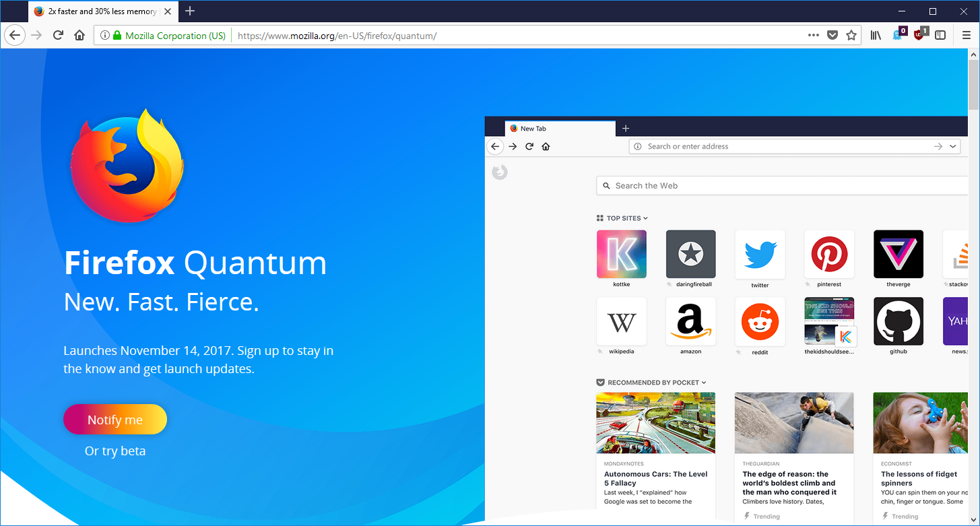Image resolution: width=980 pixels, height=526 pixels.
Task: Click the Notify me button
Action: click(115, 420)
